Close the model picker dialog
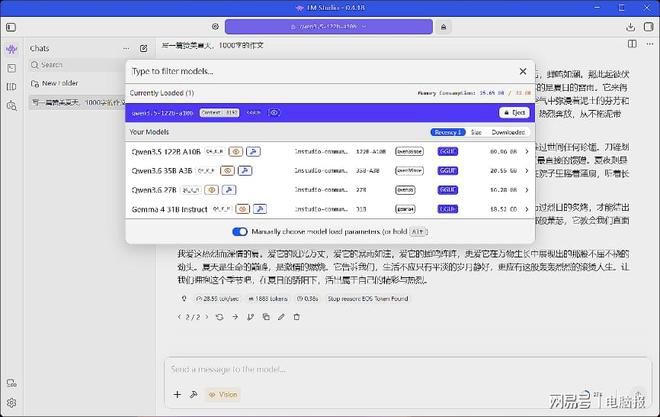 [x=523, y=72]
